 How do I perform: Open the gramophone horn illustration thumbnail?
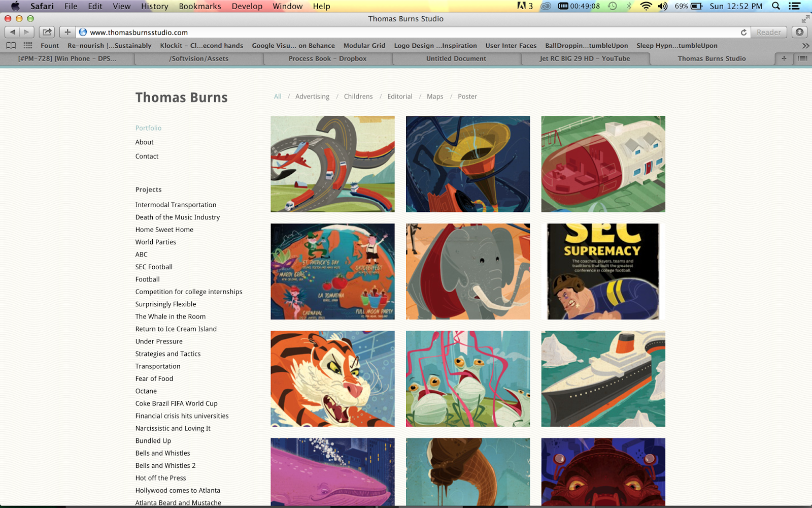[x=468, y=164]
